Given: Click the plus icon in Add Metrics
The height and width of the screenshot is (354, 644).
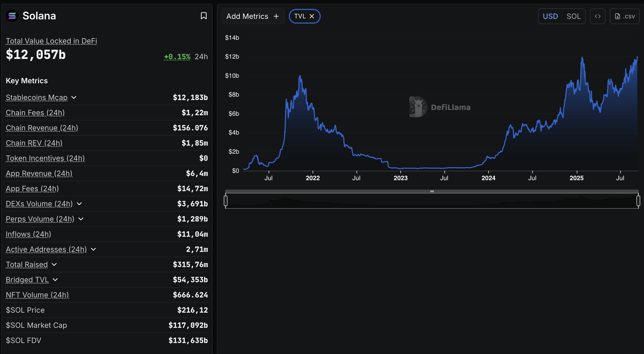Looking at the screenshot, I should (276, 16).
